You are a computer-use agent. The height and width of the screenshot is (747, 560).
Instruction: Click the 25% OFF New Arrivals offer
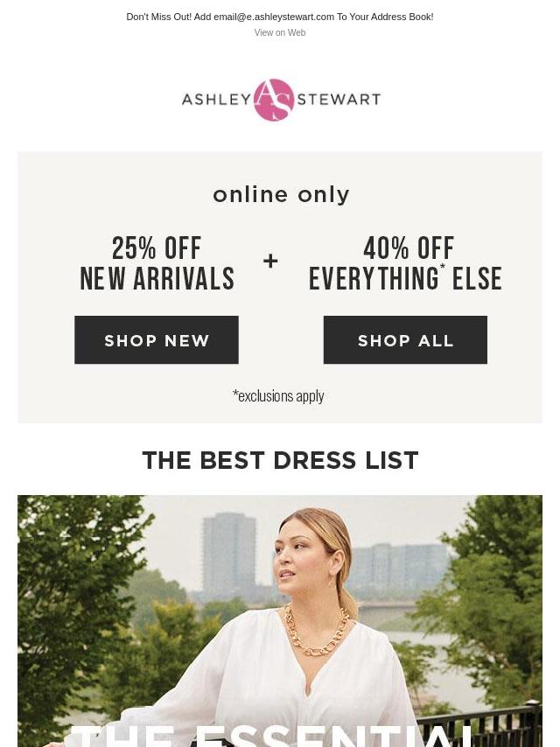click(157, 263)
